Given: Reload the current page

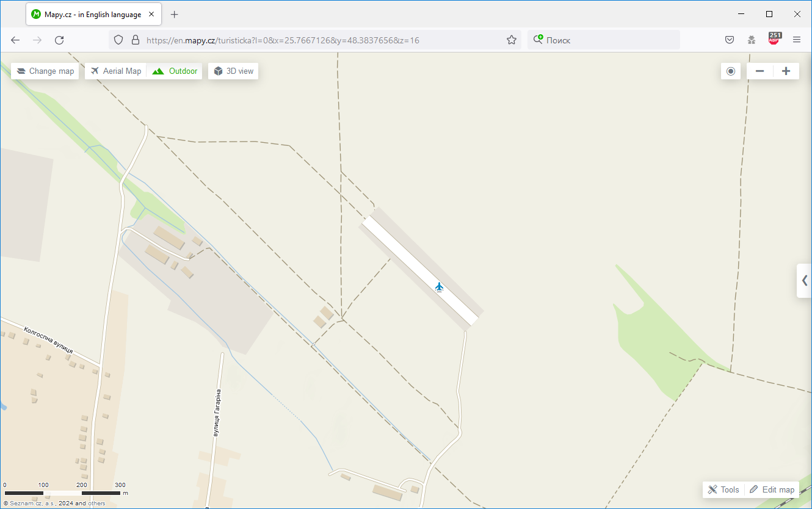Looking at the screenshot, I should [59, 40].
